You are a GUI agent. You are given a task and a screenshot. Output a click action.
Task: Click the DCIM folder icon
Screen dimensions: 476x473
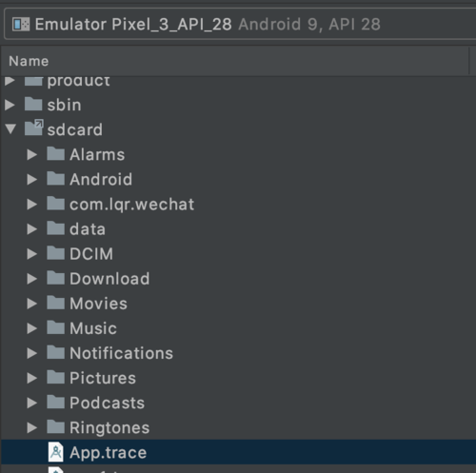(56, 253)
